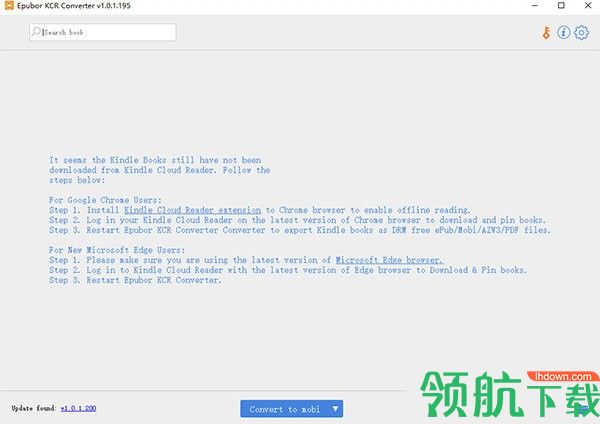Maximize the Epubor KCR Converter window
Image resolution: width=600 pixels, height=424 pixels.
point(561,6)
